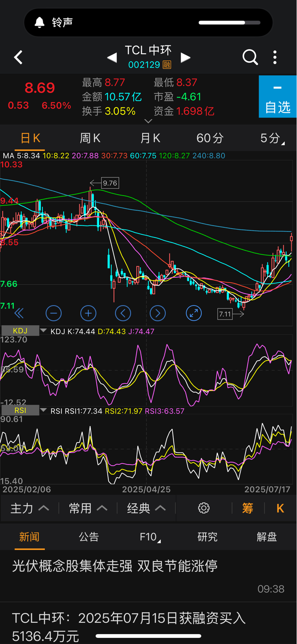This screenshot has width=297, height=644.
Task: Select the 日K tab
Action: pyautogui.click(x=30, y=138)
